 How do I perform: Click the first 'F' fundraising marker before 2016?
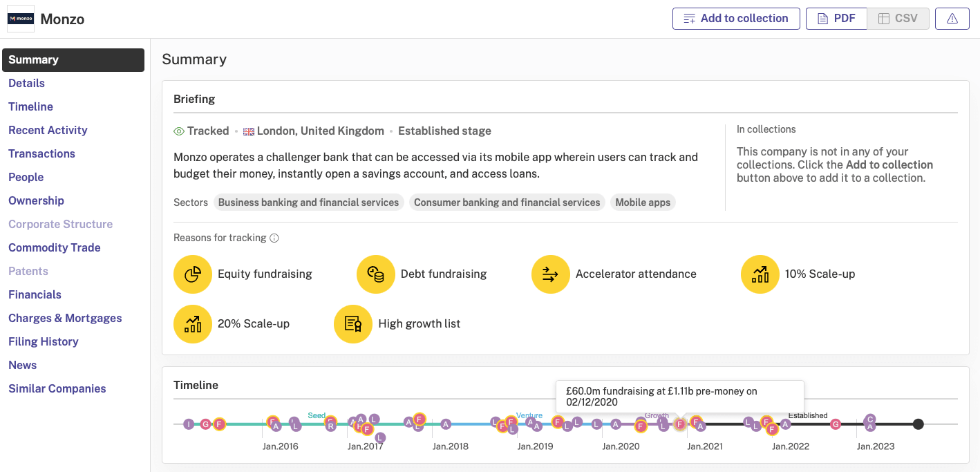point(219,424)
